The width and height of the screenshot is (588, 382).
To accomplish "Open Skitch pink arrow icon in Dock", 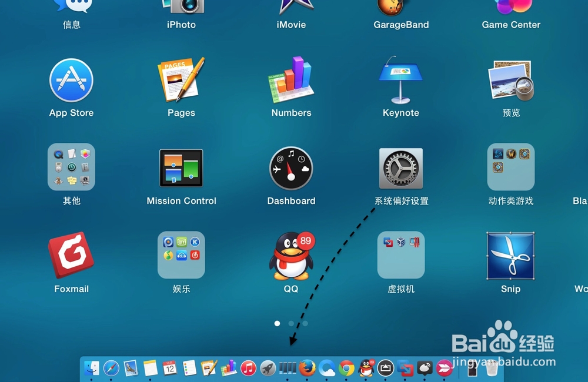I will click(x=445, y=368).
